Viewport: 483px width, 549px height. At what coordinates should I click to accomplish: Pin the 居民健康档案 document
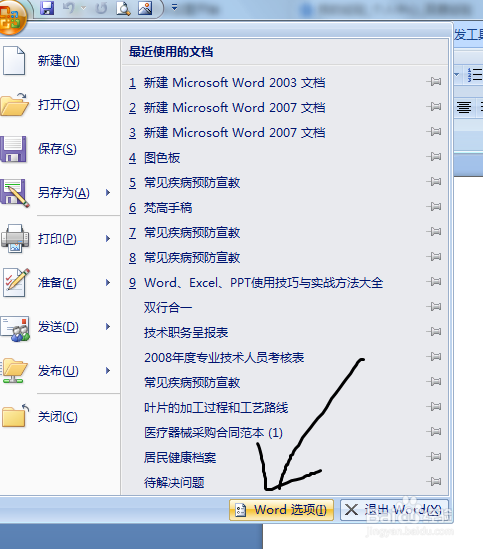click(x=434, y=457)
